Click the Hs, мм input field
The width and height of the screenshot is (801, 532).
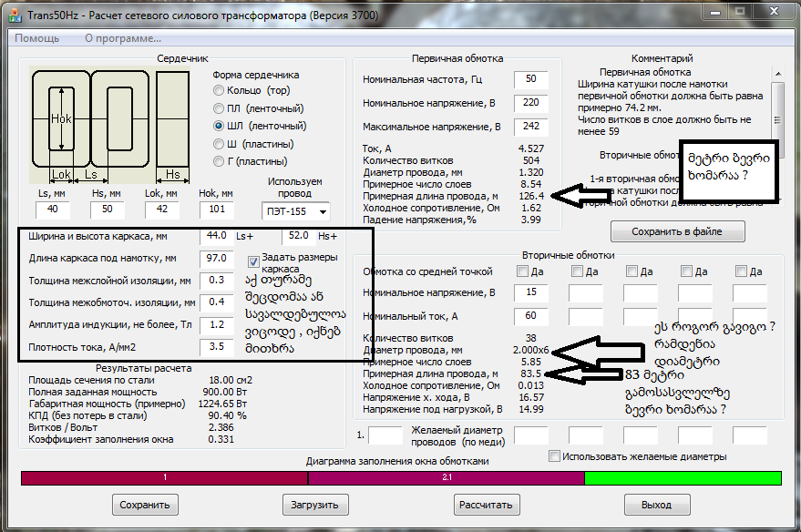coord(107,209)
